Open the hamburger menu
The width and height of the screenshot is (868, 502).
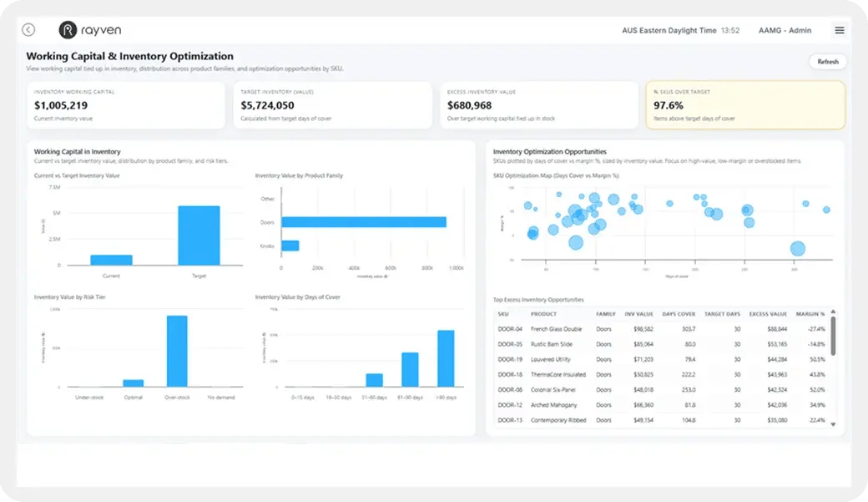pyautogui.click(x=839, y=30)
